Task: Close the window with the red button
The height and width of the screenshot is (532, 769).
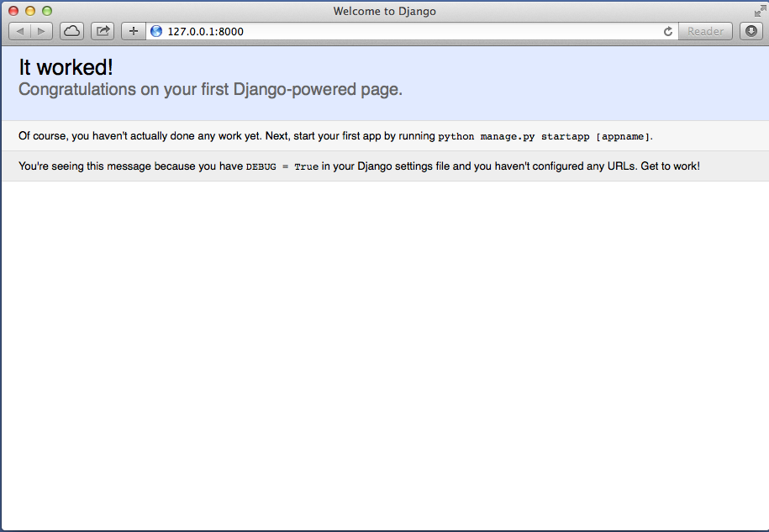Action: tap(13, 11)
